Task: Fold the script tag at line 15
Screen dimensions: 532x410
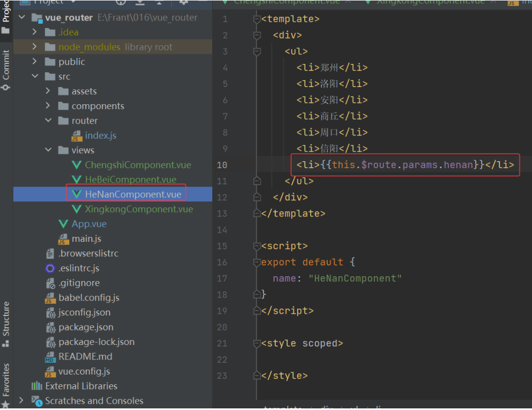Action: [x=257, y=246]
